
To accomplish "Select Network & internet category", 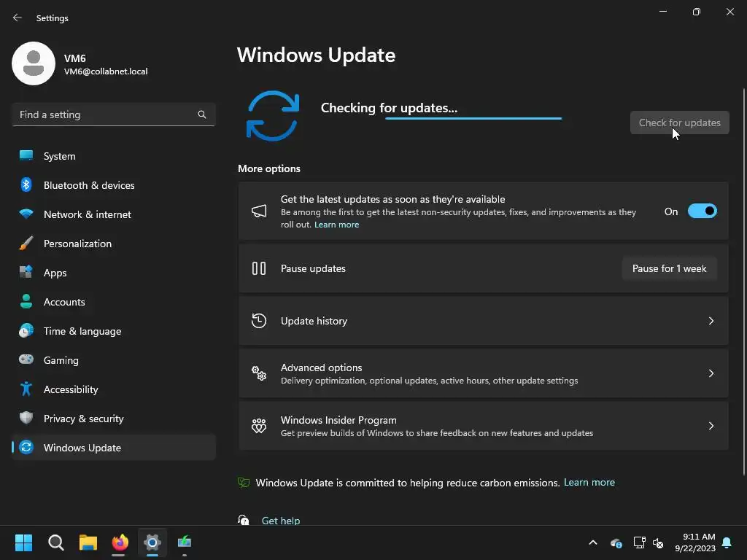I will (113, 214).
